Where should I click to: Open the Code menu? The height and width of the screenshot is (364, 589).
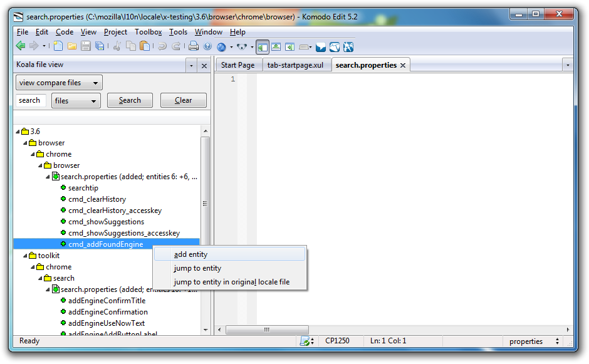(x=65, y=32)
